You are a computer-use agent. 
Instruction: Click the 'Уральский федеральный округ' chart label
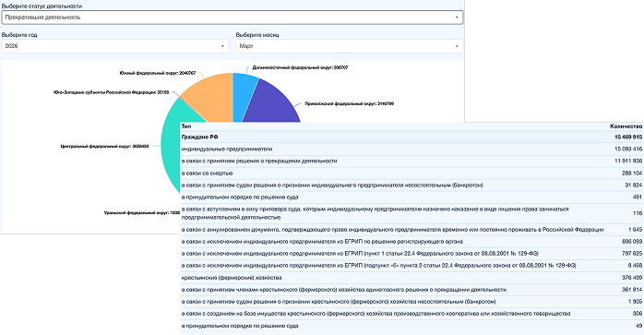[142, 213]
